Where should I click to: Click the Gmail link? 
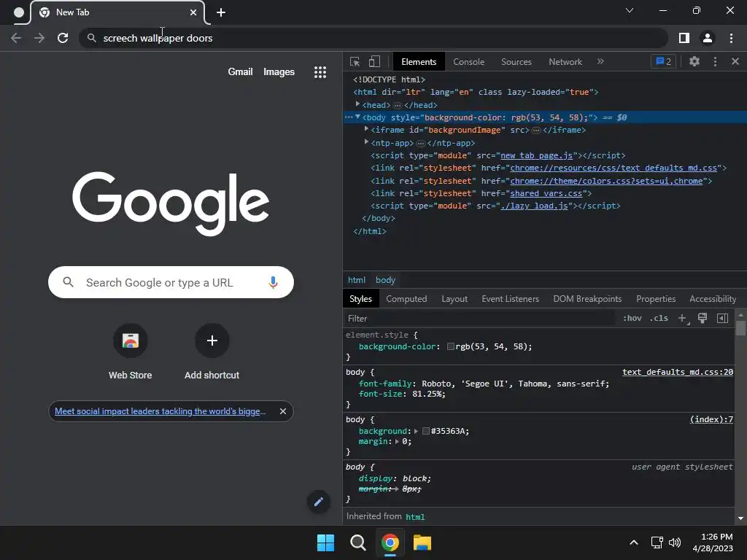[x=240, y=72]
